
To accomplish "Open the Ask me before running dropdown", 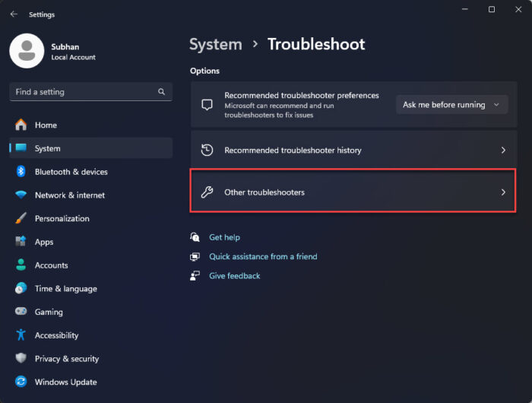I will tap(452, 105).
